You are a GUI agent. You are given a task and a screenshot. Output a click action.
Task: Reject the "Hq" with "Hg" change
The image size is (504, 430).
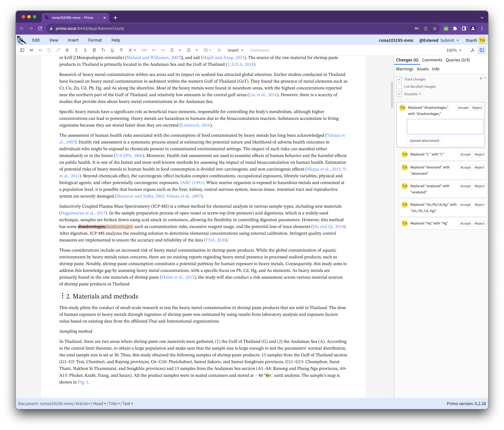click(x=479, y=223)
